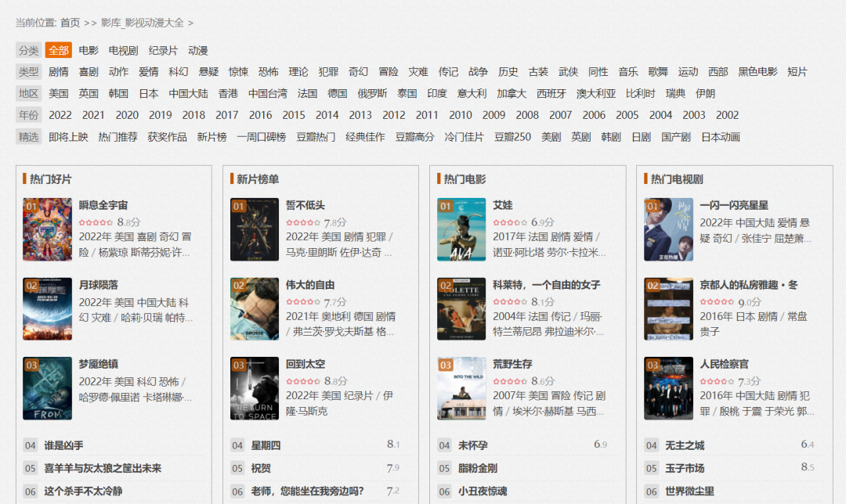The width and height of the screenshot is (846, 504).
Task: Filter genre by 科幻
Action: 179,72
